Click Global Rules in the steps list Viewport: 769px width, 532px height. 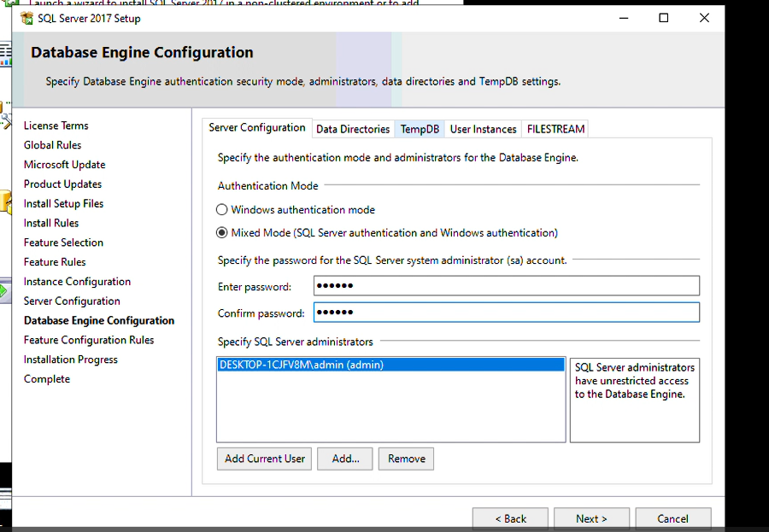pos(52,145)
